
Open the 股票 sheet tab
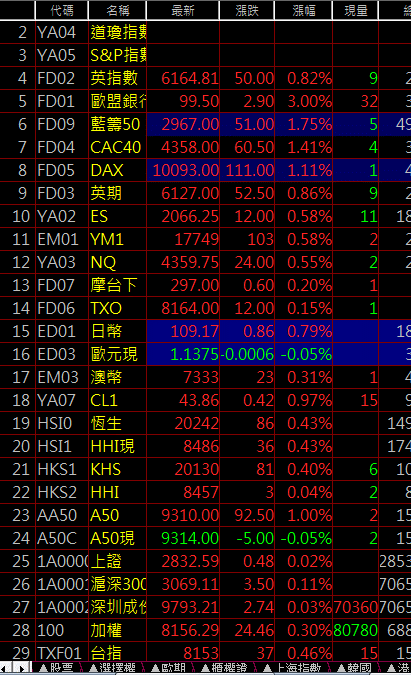(x=57, y=668)
